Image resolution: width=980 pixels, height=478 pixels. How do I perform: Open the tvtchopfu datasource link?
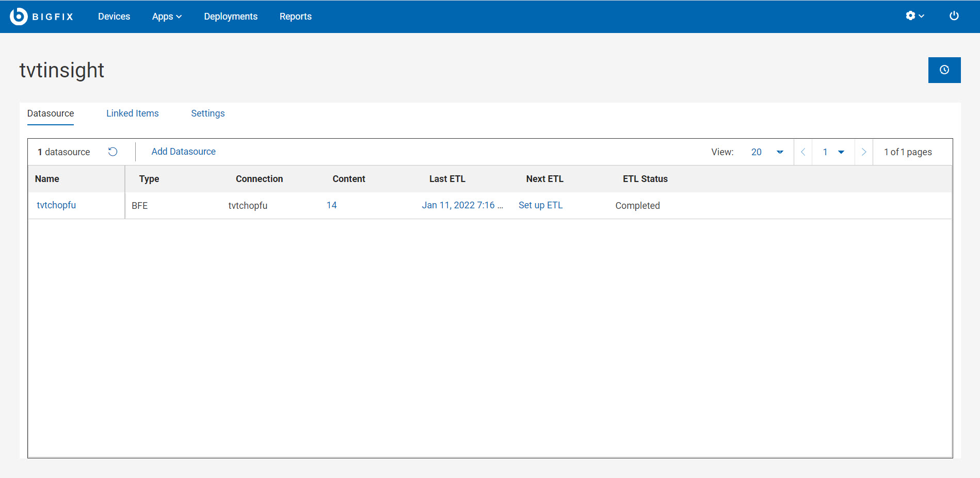[x=56, y=205]
